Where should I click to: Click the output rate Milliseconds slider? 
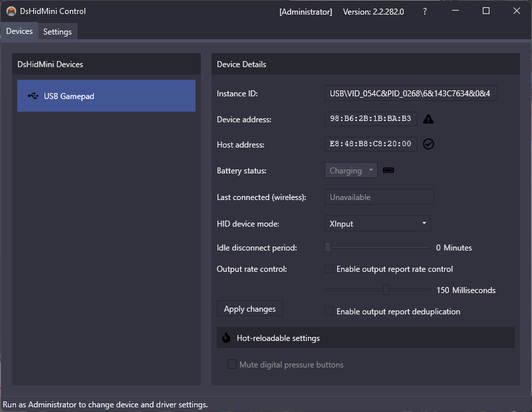click(x=378, y=290)
